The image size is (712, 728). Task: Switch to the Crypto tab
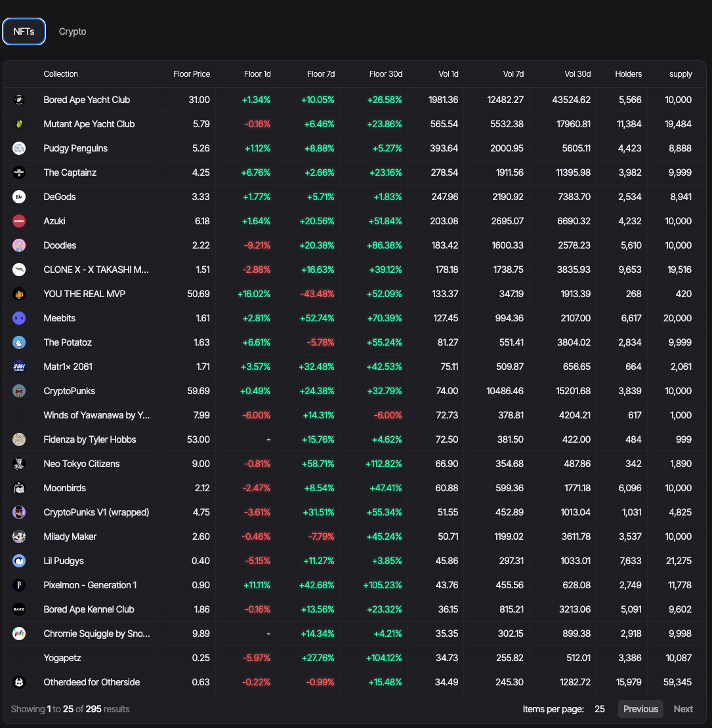[x=72, y=31]
